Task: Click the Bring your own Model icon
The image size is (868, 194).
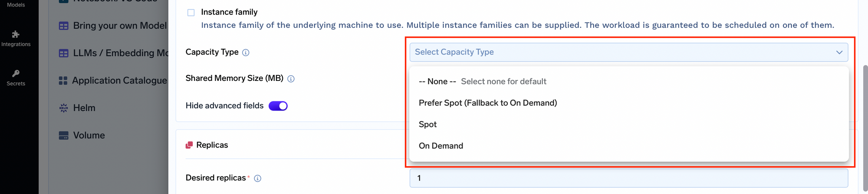Action: [63, 26]
